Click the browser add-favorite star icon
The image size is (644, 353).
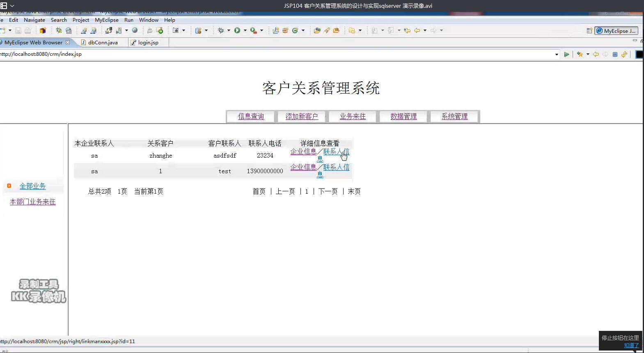[580, 54]
